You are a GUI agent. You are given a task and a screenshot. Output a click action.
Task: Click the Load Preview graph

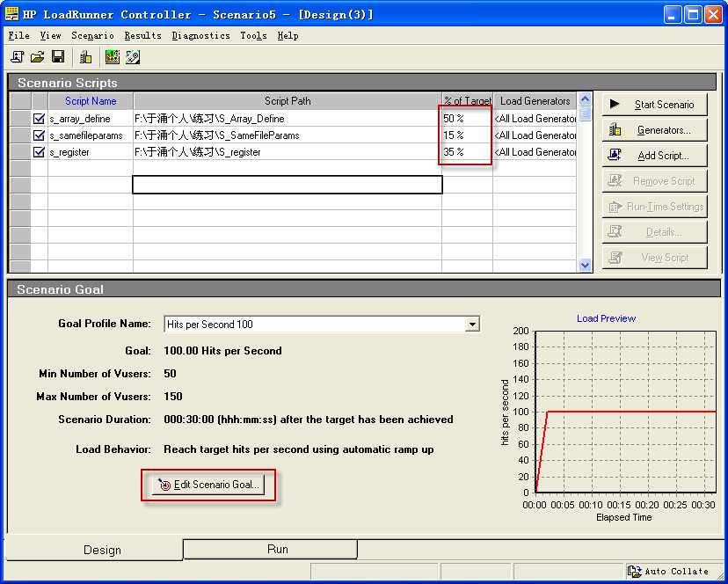pos(625,412)
